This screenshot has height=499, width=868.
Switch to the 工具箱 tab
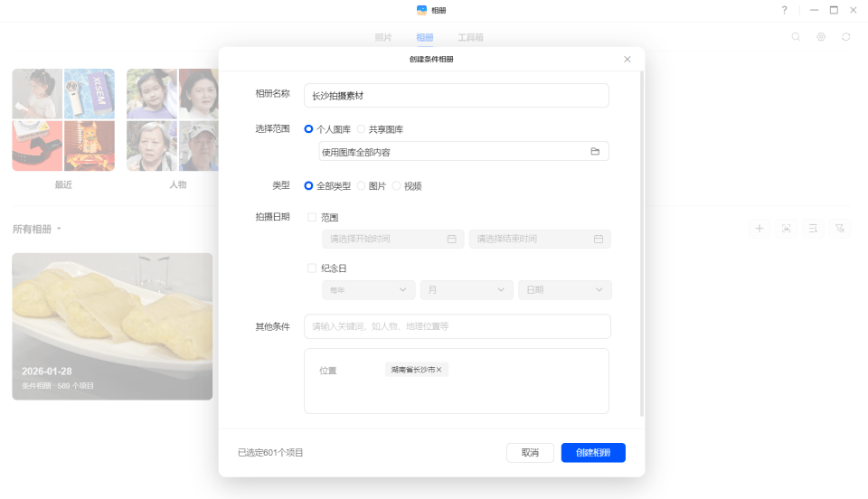pyautogui.click(x=470, y=38)
